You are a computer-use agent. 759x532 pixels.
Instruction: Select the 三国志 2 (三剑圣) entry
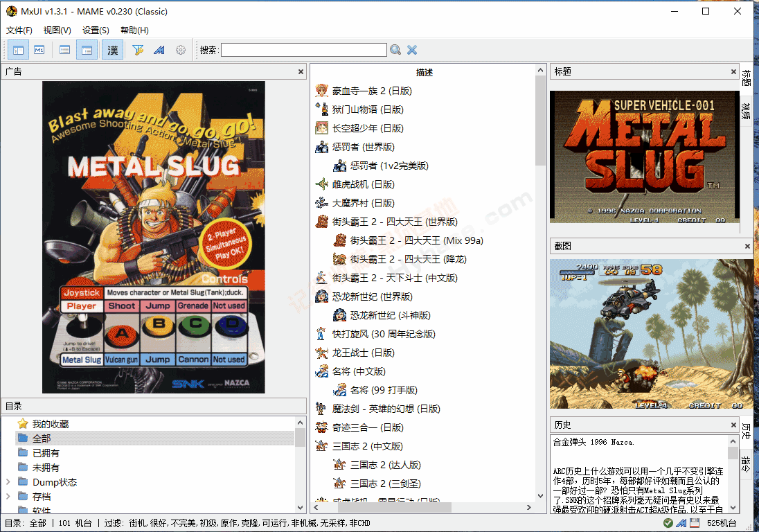(385, 484)
